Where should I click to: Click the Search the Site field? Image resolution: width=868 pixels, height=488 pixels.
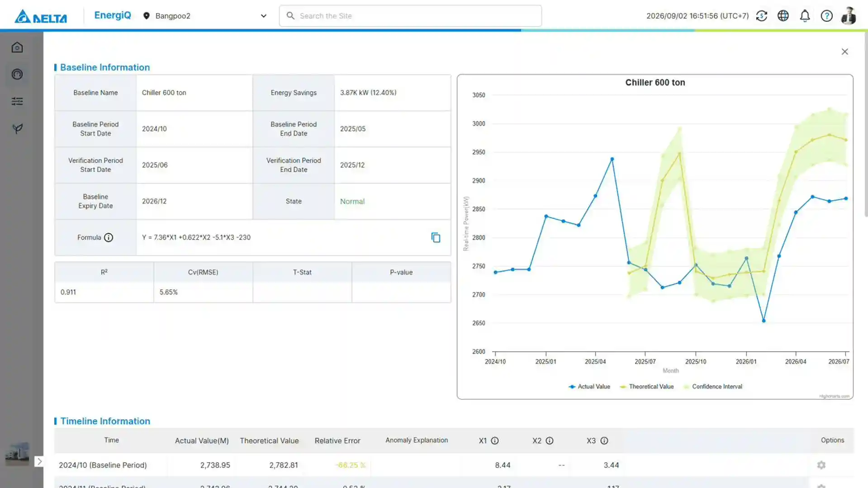tap(410, 16)
